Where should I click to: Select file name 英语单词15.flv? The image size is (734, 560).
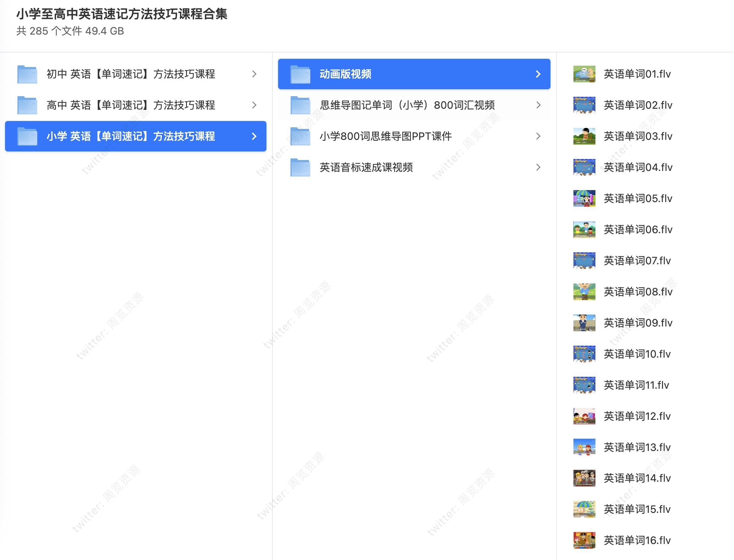pyautogui.click(x=637, y=509)
